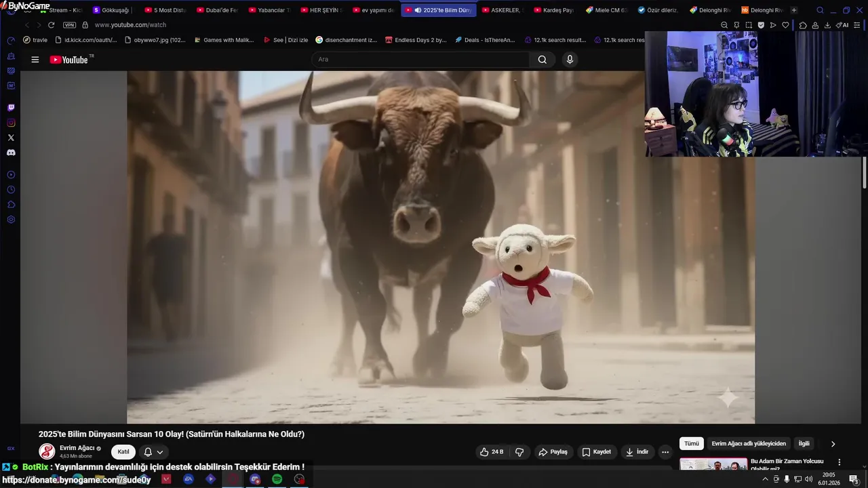Go to the YouTube home logo
Image resolution: width=868 pixels, height=488 pixels.
[x=68, y=60]
